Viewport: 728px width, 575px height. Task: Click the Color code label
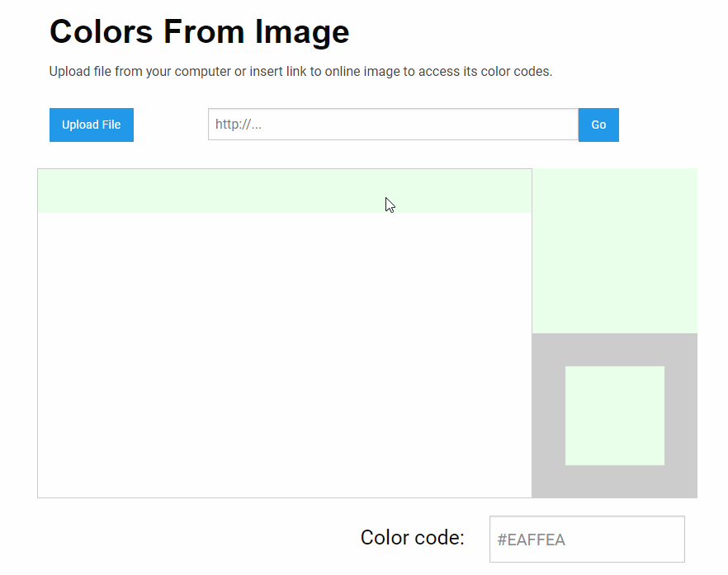pos(413,537)
